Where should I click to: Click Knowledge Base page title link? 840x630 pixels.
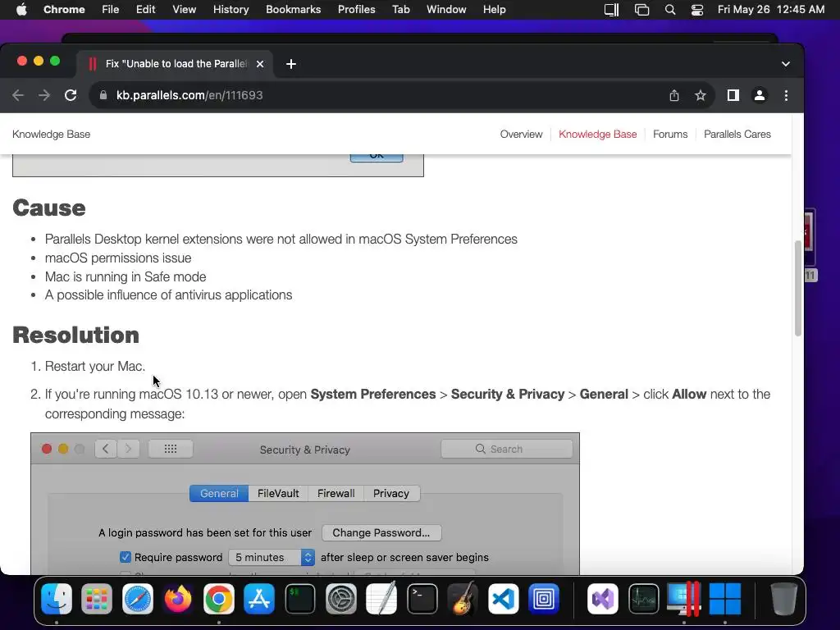coord(51,135)
